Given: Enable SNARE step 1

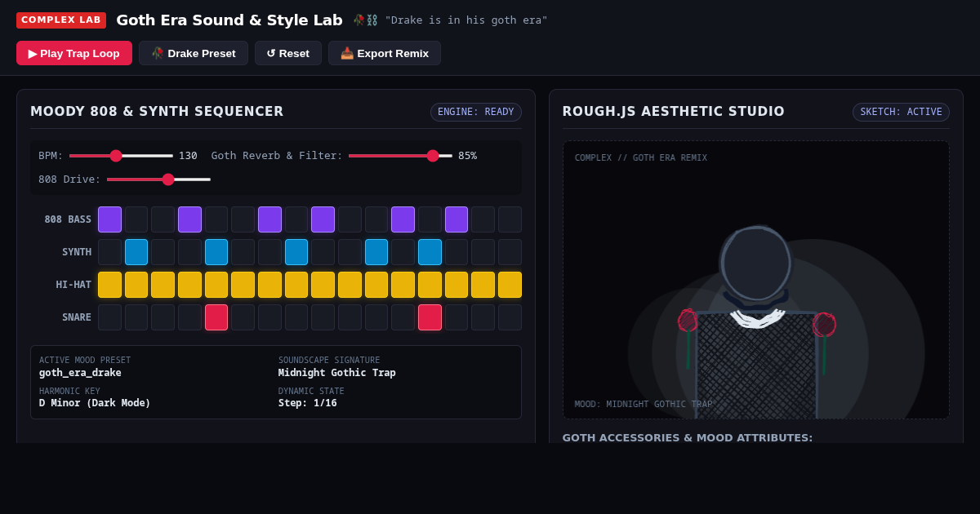Looking at the screenshot, I should click(109, 317).
